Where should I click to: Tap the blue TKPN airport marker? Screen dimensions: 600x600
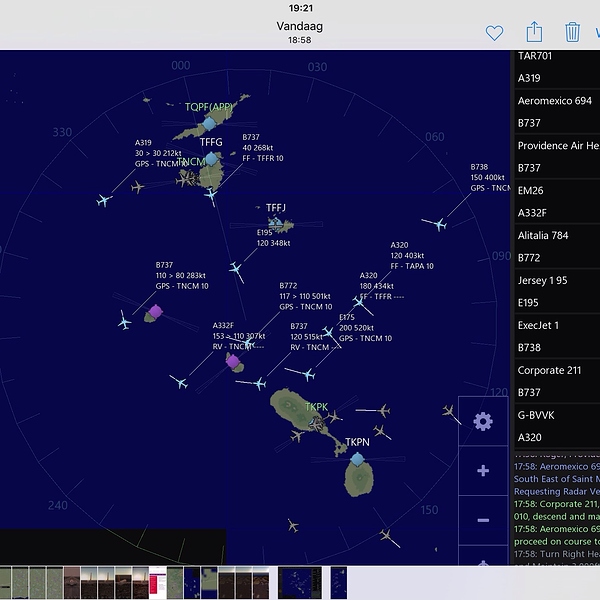tap(357, 459)
